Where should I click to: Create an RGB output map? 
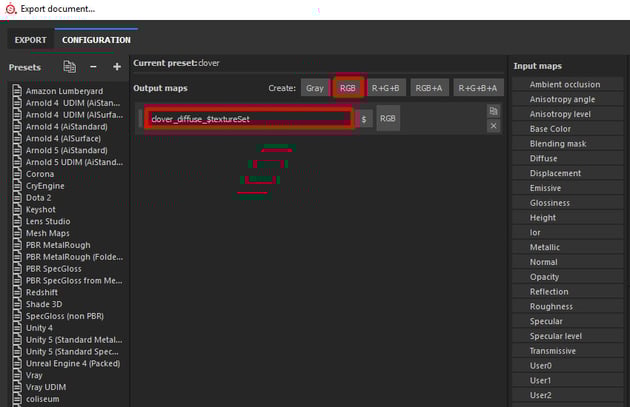pos(348,88)
